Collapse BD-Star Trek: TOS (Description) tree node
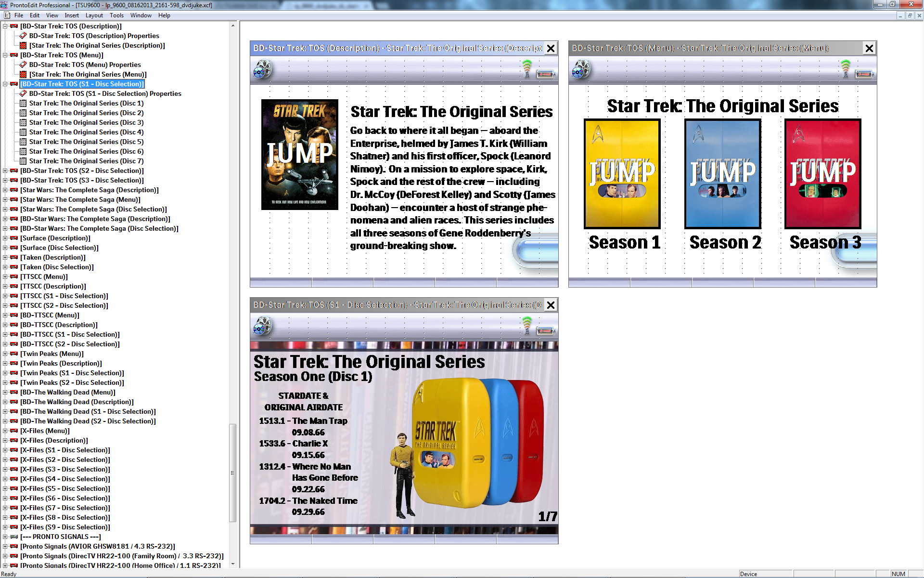The image size is (924, 578). point(5,26)
